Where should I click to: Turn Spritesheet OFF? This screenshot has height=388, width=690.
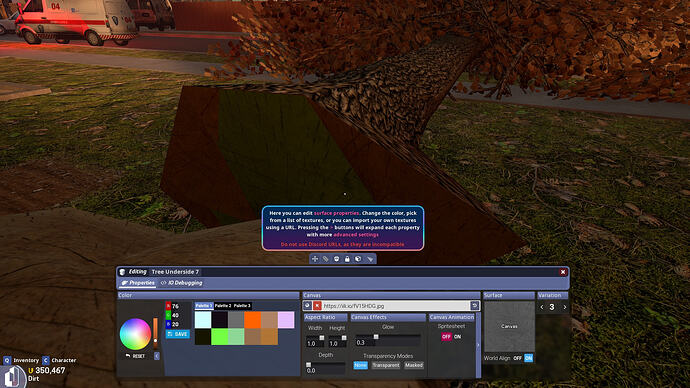[446, 337]
